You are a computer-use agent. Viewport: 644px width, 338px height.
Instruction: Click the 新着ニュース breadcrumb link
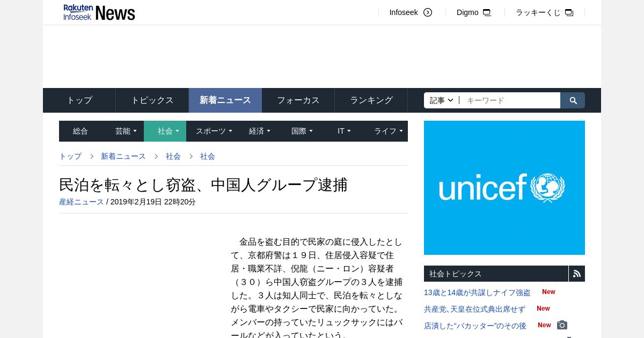123,156
